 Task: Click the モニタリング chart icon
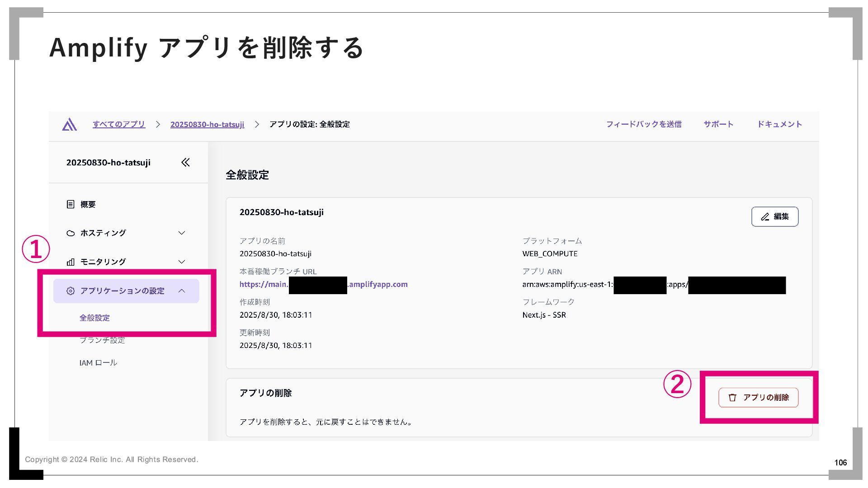point(71,262)
